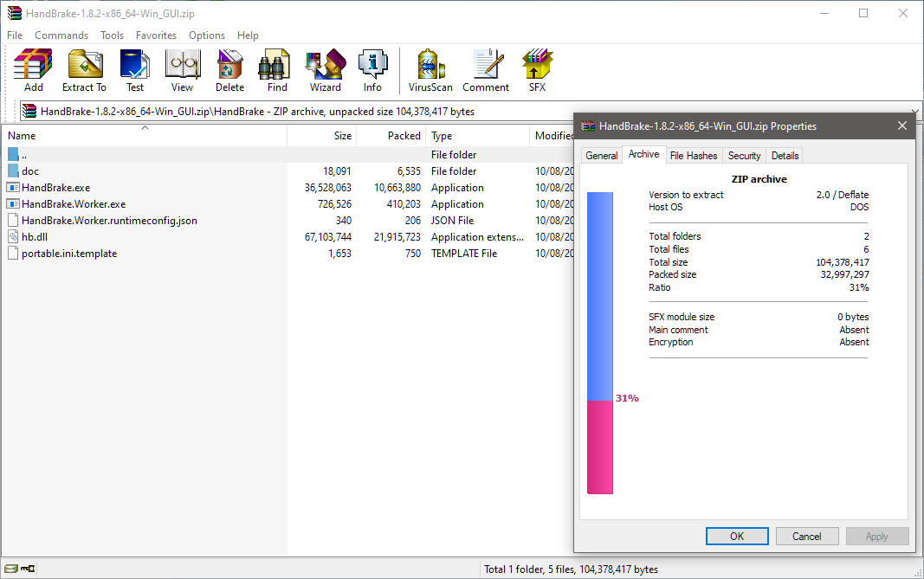Screen dimensions: 924x579
Task: Sort by the Packed column header
Action: pos(391,136)
